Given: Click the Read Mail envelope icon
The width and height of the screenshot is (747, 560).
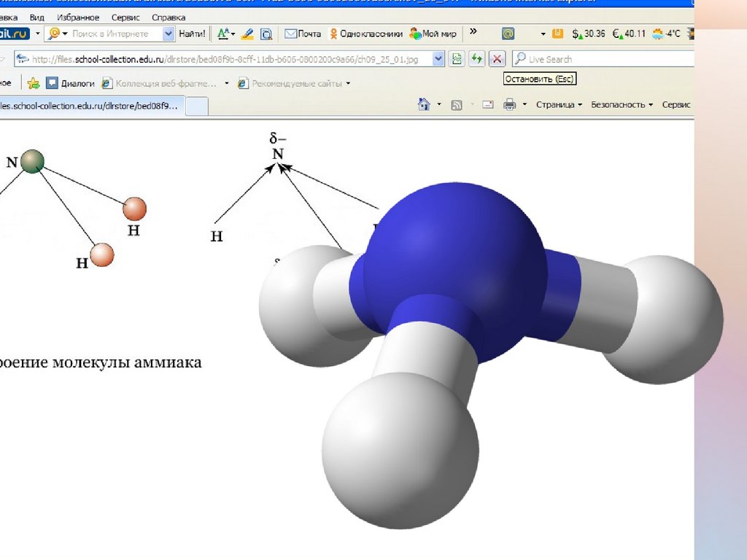Looking at the screenshot, I should coord(487,105).
